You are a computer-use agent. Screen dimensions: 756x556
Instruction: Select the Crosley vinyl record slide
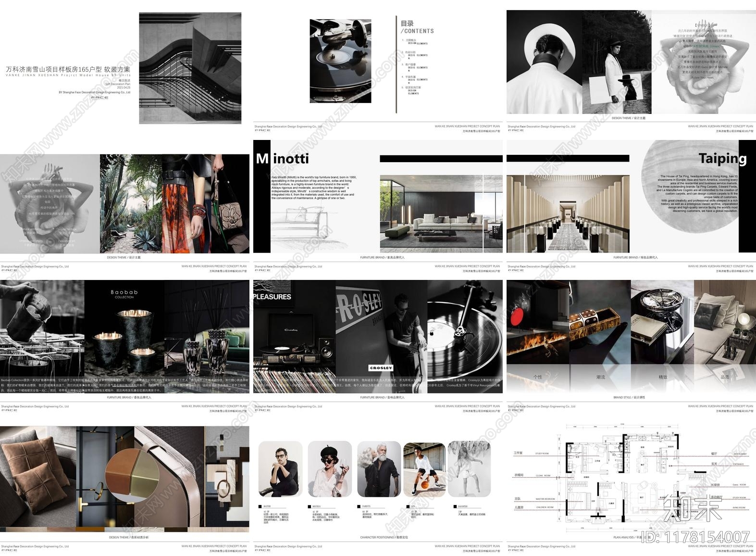pos(378,347)
